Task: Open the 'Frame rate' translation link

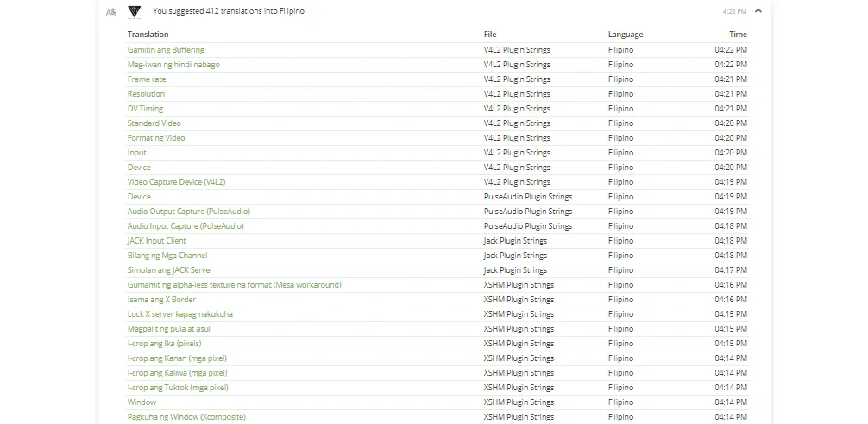Action: 146,79
